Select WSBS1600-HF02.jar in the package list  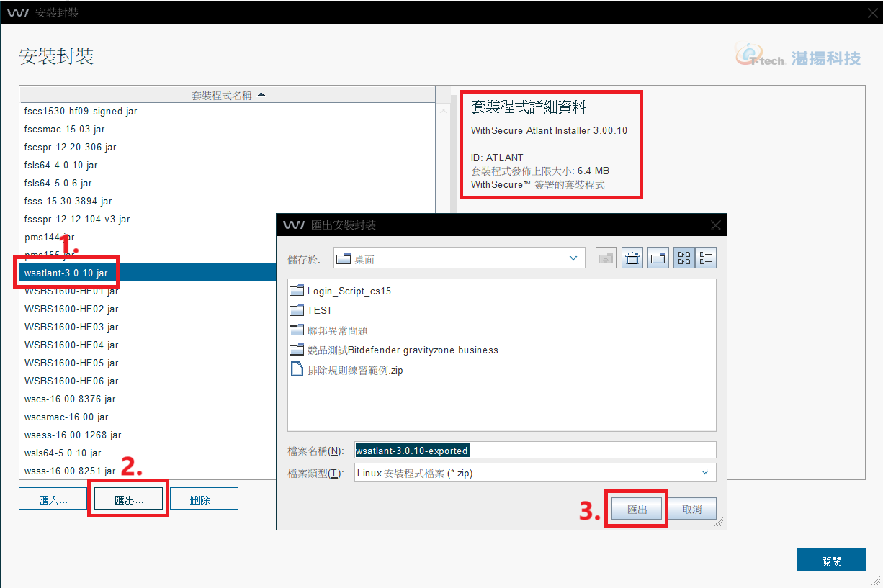tap(148, 309)
